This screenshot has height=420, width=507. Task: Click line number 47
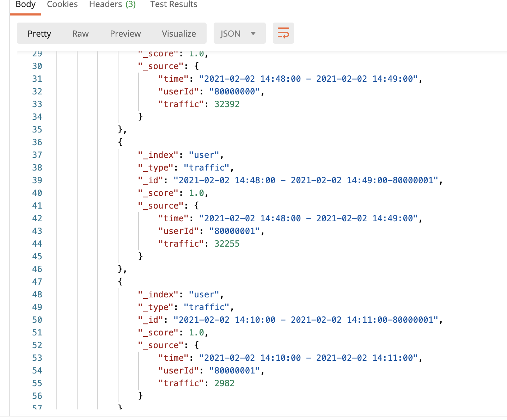click(x=37, y=282)
